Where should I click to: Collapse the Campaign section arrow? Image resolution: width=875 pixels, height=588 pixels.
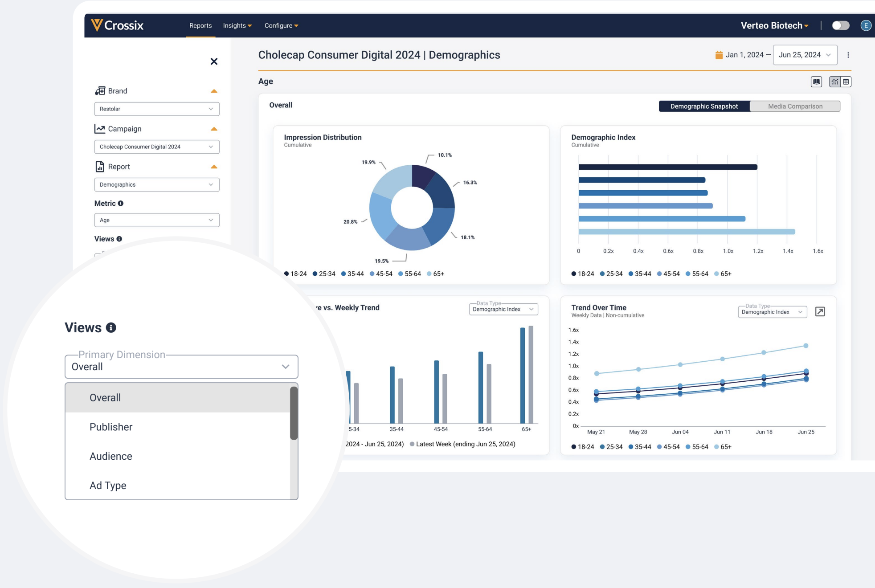pyautogui.click(x=214, y=129)
